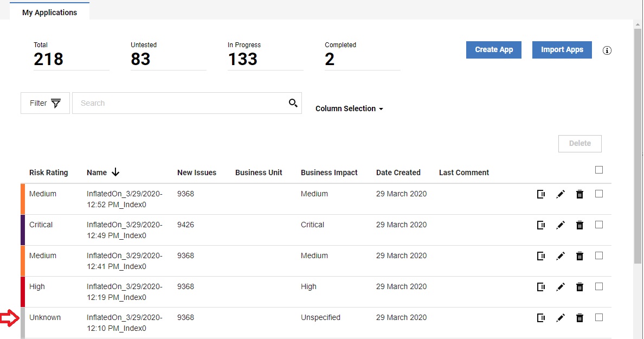Expand the Column Selection dropdown
The width and height of the screenshot is (644, 339).
[349, 108]
